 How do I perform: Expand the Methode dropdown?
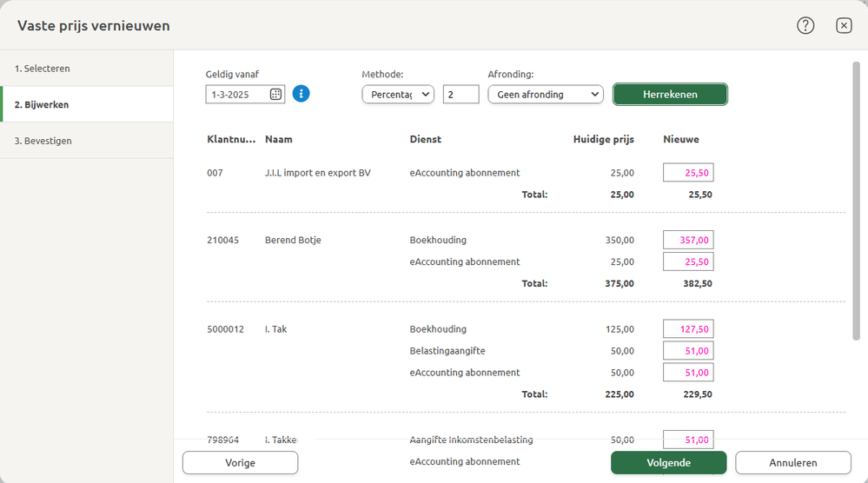pyautogui.click(x=398, y=94)
